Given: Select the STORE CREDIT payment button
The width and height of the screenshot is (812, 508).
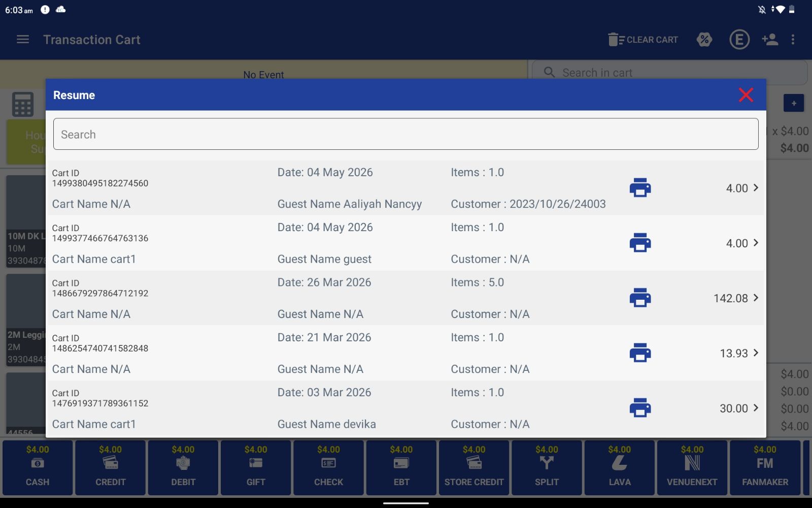Looking at the screenshot, I should [x=474, y=467].
